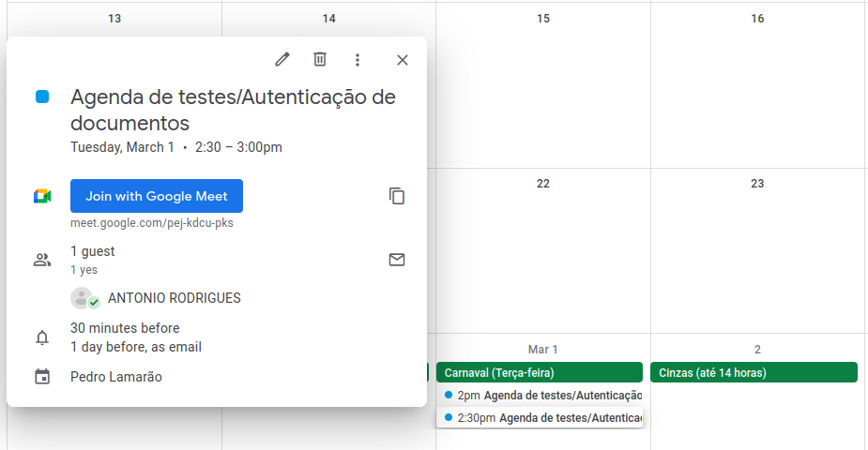Open the Carnaval (Terça-feira) event
868x450 pixels.
pos(539,372)
